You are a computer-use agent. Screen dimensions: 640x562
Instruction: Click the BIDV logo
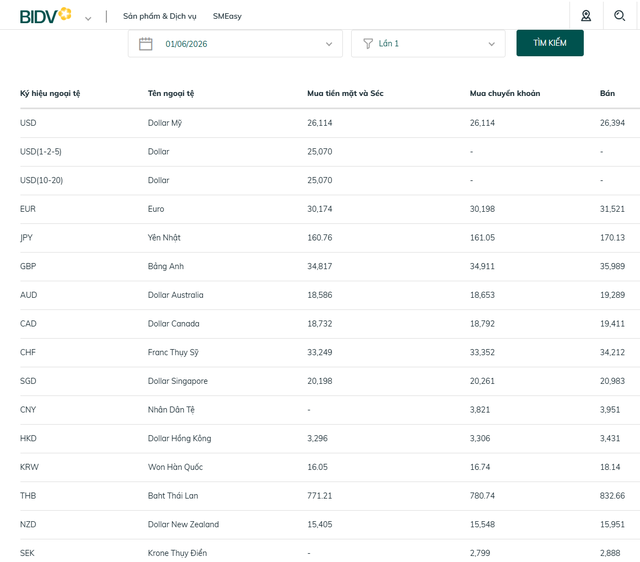point(46,16)
